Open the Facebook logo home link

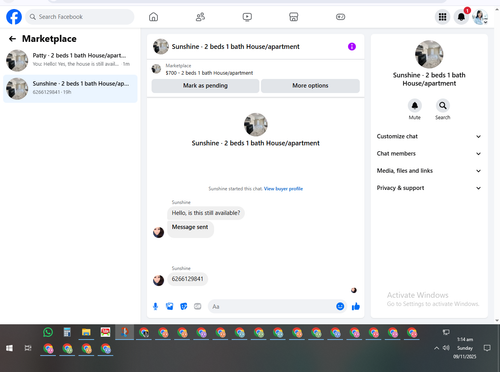[x=14, y=17]
